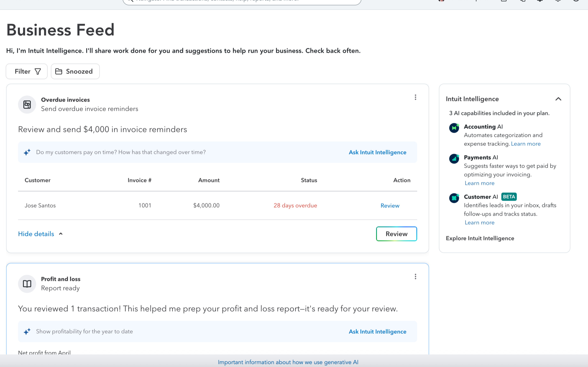Screen dimensions: 588x367
Task: Ask Intuit Intelligence about customers paying on time
Action: (x=377, y=152)
